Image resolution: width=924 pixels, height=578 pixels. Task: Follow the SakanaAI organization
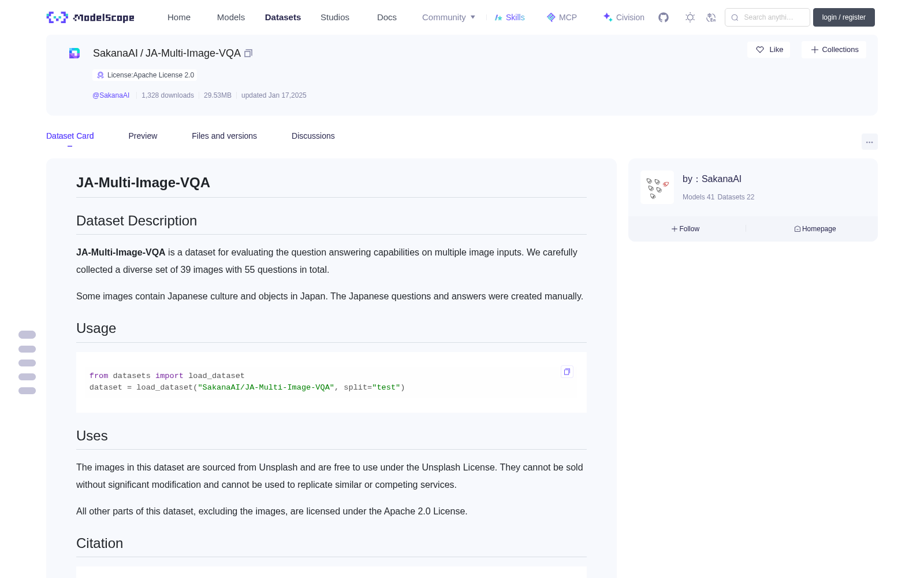click(x=685, y=229)
